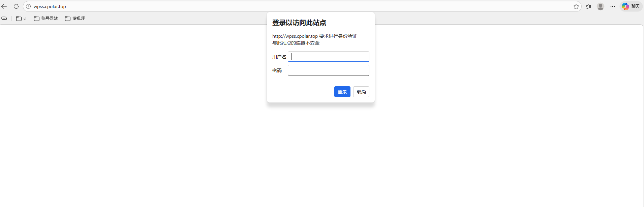Click the 密码 label
The height and width of the screenshot is (207, 644).
pos(277,70)
